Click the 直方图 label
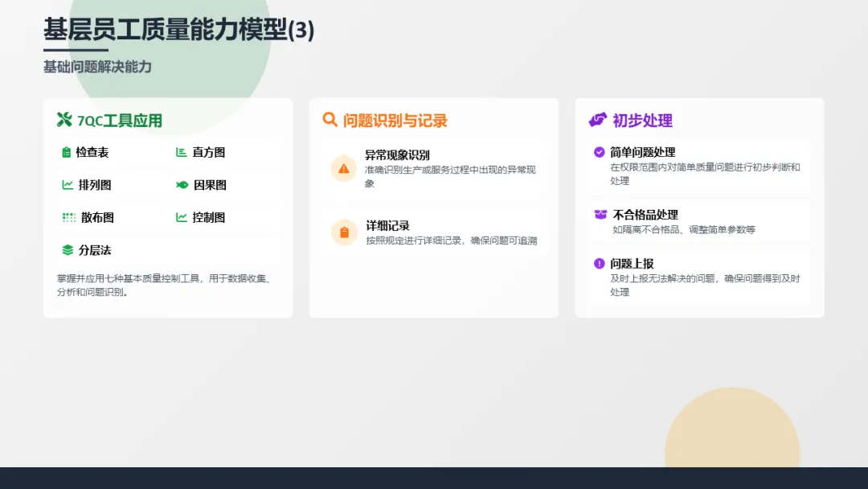Screen dimensions: 868x489 click(209, 152)
